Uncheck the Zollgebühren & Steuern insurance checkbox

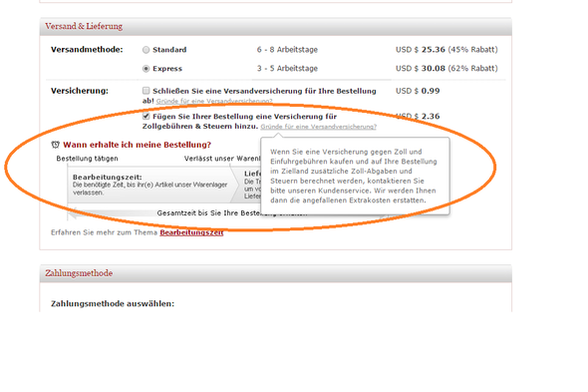click(x=146, y=116)
